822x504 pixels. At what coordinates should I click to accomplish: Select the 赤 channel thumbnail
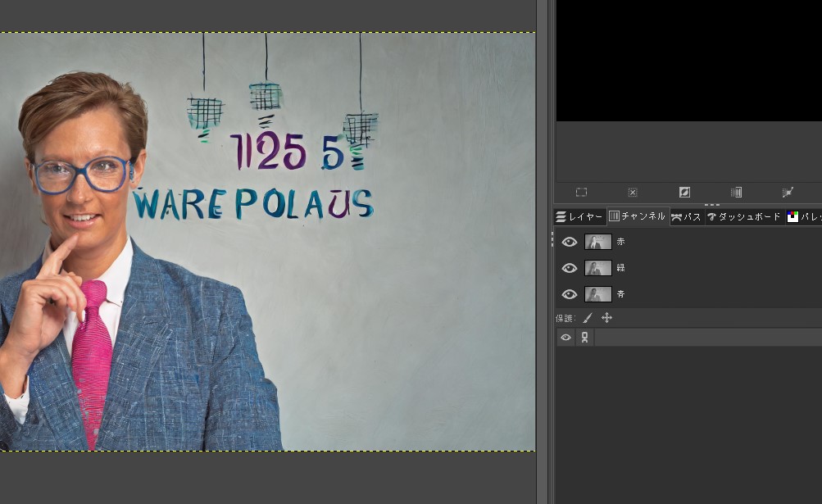pyautogui.click(x=597, y=242)
